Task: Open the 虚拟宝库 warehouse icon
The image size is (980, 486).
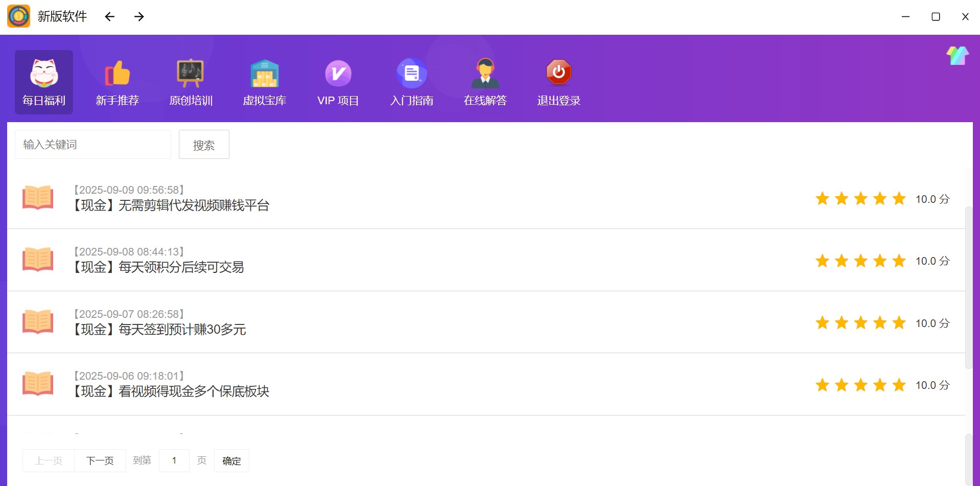Action: [264, 74]
